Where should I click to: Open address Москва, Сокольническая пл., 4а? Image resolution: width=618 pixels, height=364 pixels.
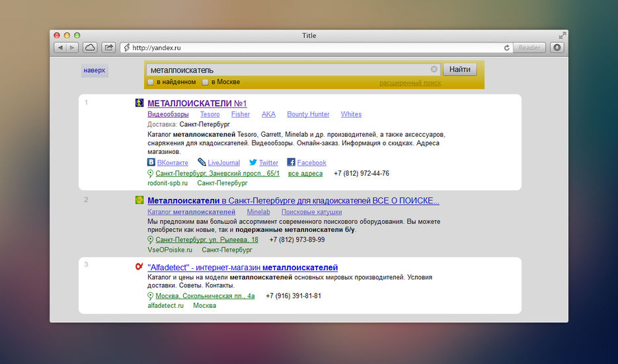[x=205, y=296]
